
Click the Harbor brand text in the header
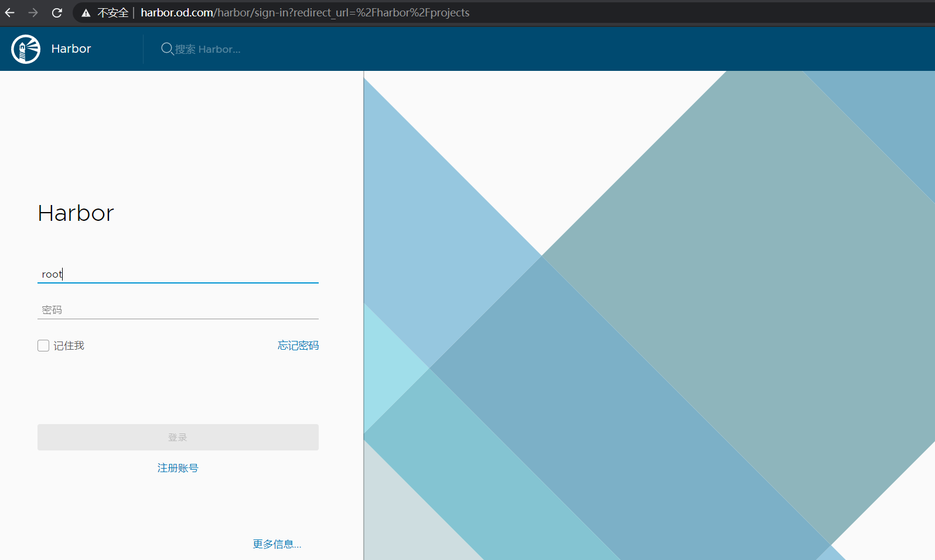[x=71, y=49]
